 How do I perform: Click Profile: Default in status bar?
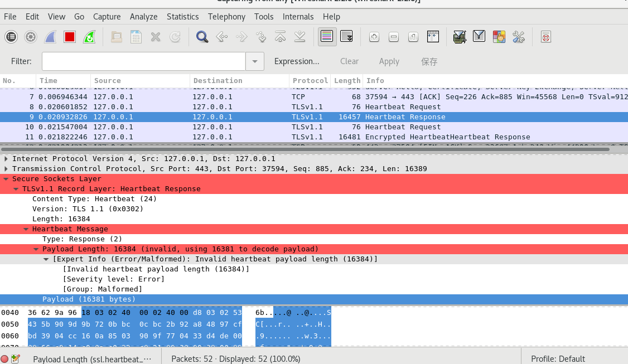[x=558, y=359]
